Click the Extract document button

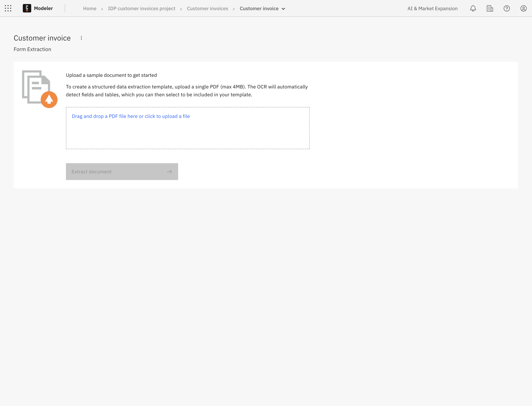(122, 172)
